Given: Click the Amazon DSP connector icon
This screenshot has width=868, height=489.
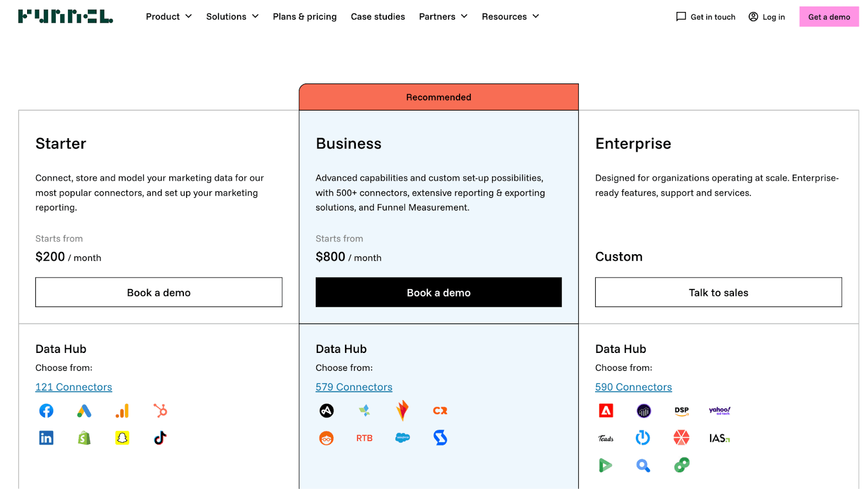Looking at the screenshot, I should (x=681, y=411).
